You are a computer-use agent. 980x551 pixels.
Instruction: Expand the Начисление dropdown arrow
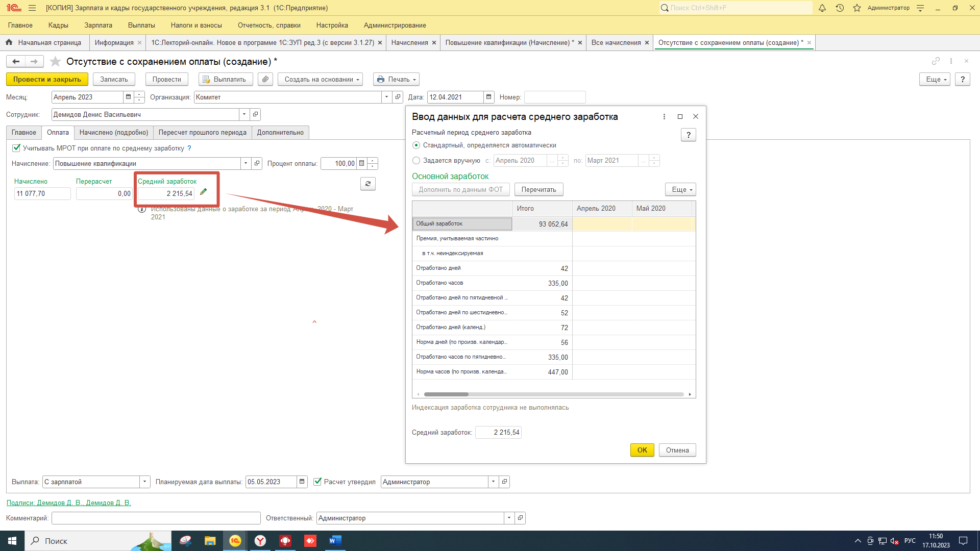coord(246,163)
